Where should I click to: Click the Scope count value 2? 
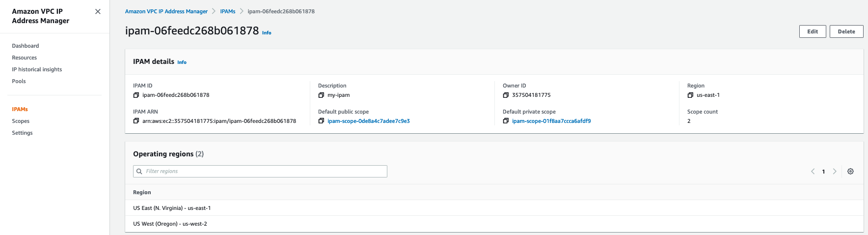point(689,121)
